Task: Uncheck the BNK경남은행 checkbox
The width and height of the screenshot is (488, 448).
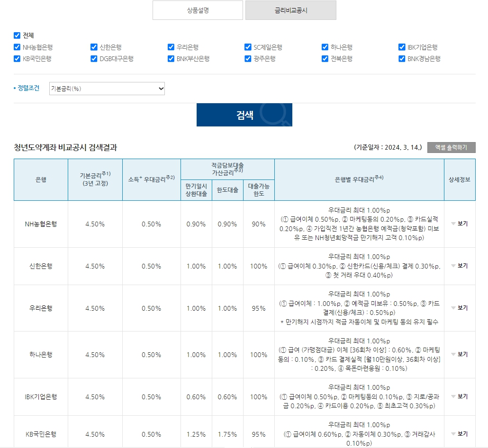Action: pyautogui.click(x=401, y=59)
